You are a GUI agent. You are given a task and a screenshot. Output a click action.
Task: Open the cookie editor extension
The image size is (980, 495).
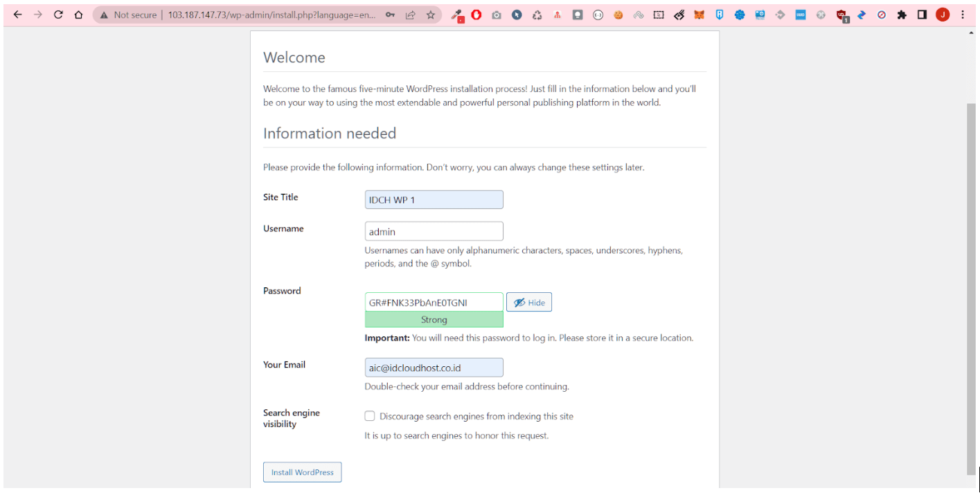coord(618,15)
